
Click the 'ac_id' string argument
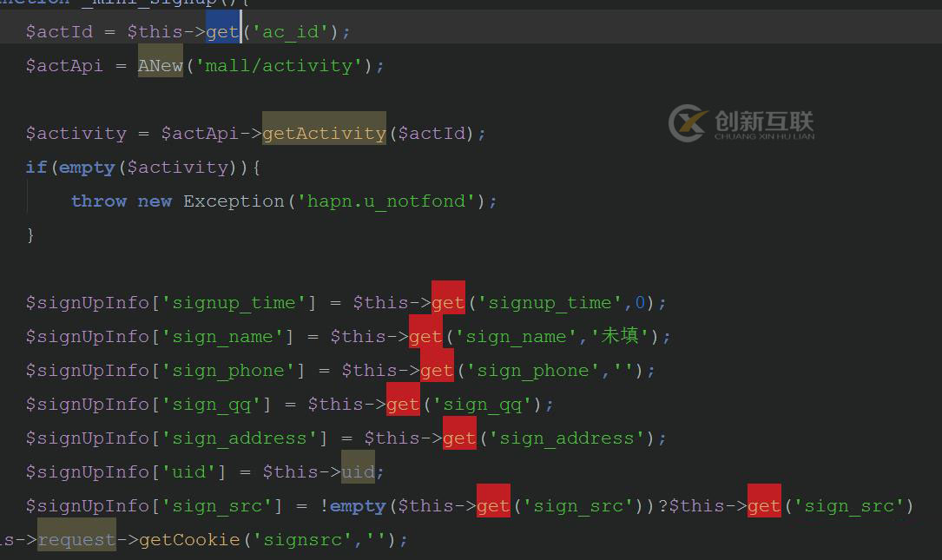click(291, 31)
